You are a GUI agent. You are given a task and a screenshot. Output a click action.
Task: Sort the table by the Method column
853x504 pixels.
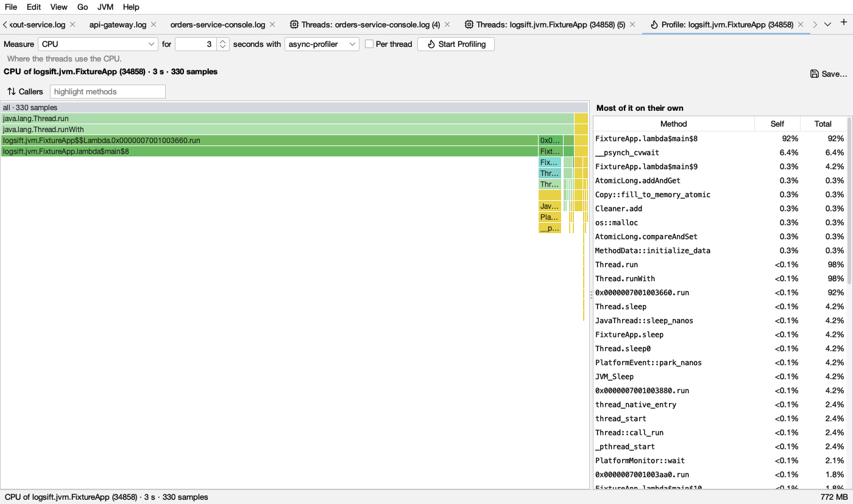(x=673, y=124)
